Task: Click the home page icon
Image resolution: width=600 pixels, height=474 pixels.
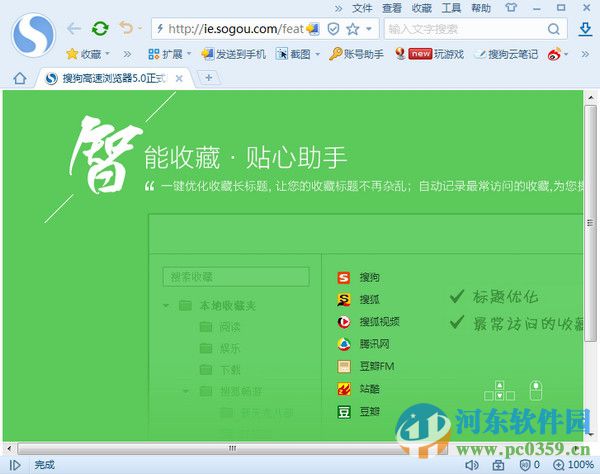Action: (20, 78)
